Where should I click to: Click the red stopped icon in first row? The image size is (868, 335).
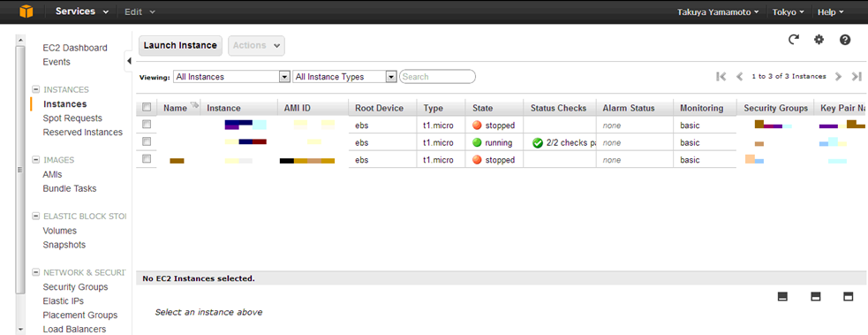click(x=477, y=126)
